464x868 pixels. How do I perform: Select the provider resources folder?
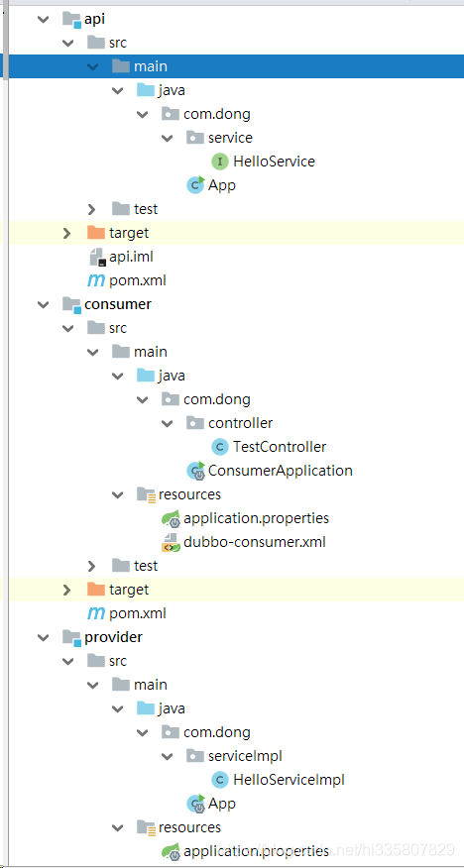pos(189,827)
